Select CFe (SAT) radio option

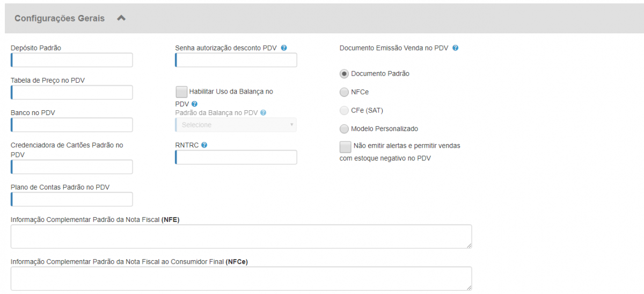[x=344, y=110]
